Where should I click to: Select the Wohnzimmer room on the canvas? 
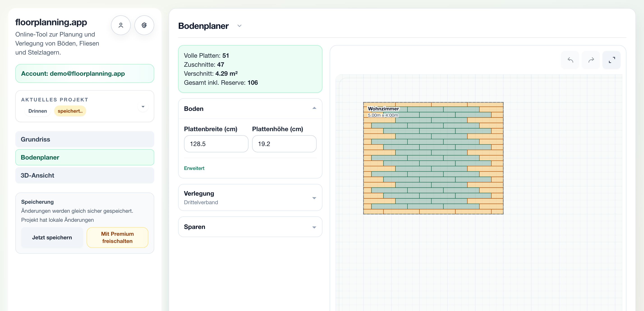pyautogui.click(x=433, y=158)
